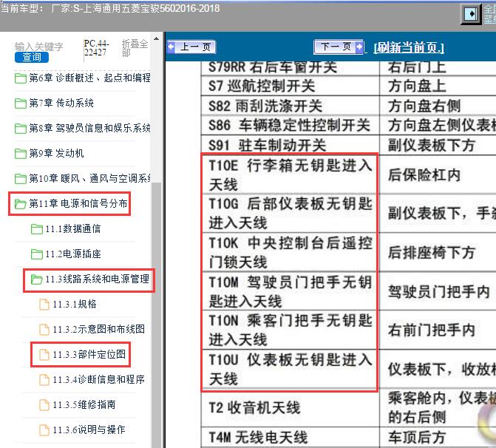Open 11.3.3部件定位图 page
This screenshot has height=448, width=496.
(89, 354)
